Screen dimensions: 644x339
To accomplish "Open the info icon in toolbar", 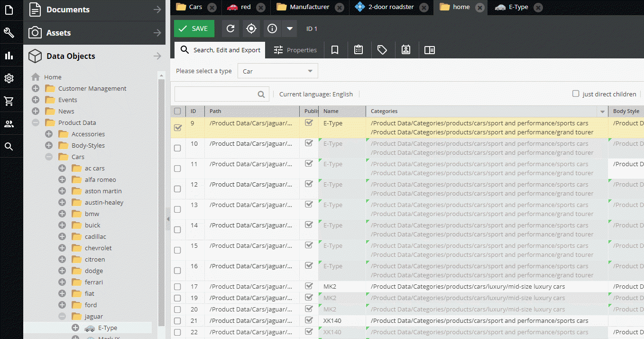I will coord(272,28).
